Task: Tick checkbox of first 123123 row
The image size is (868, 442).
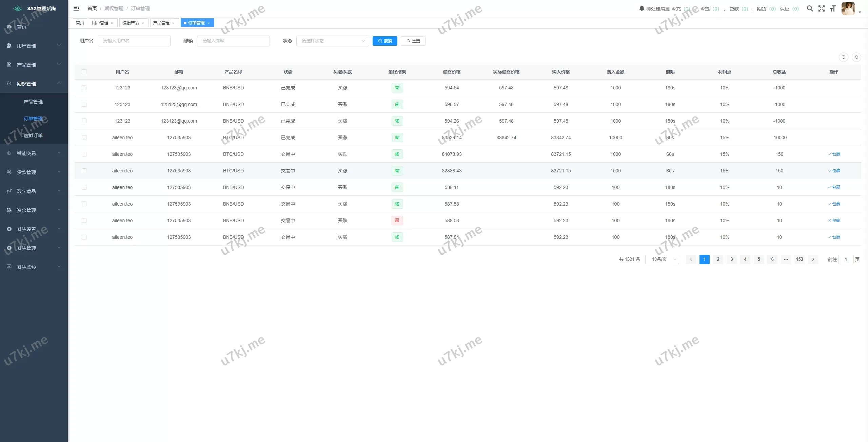Action: click(84, 88)
